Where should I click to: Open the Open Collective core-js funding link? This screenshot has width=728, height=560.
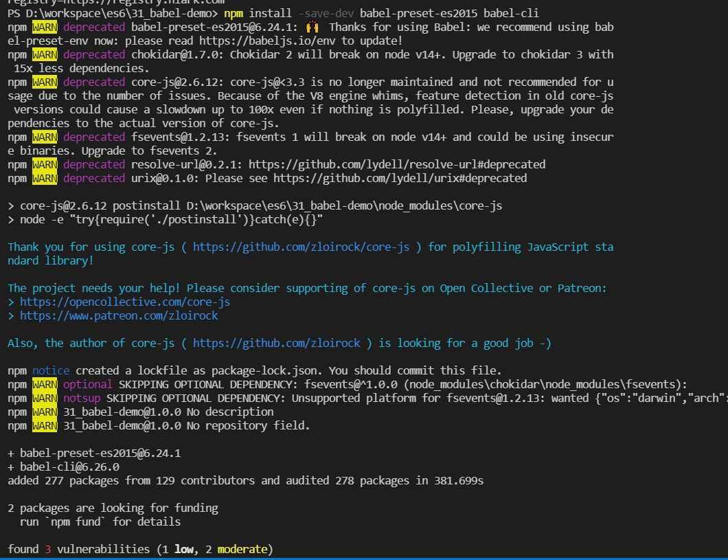coord(124,301)
